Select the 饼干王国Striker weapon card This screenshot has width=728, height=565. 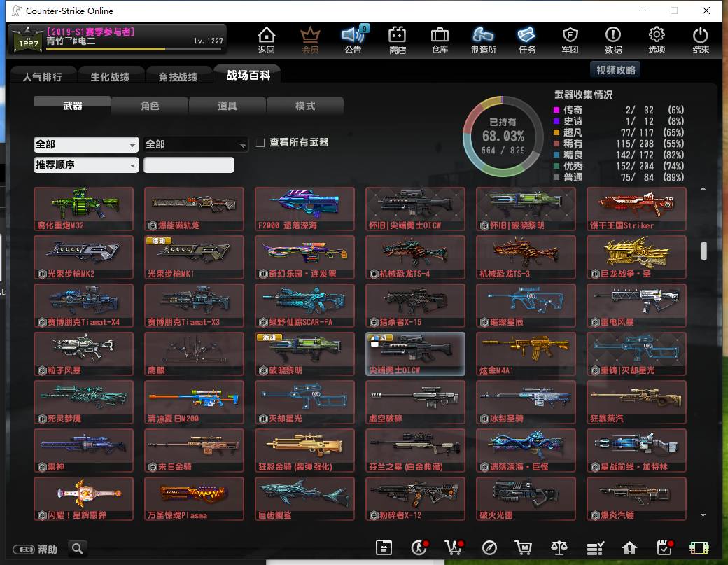tap(636, 209)
